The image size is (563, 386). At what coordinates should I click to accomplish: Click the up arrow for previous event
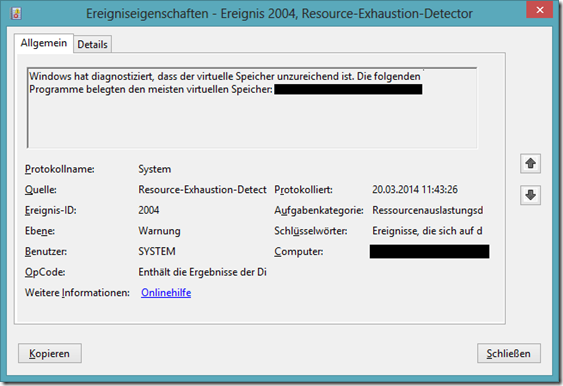(530, 164)
